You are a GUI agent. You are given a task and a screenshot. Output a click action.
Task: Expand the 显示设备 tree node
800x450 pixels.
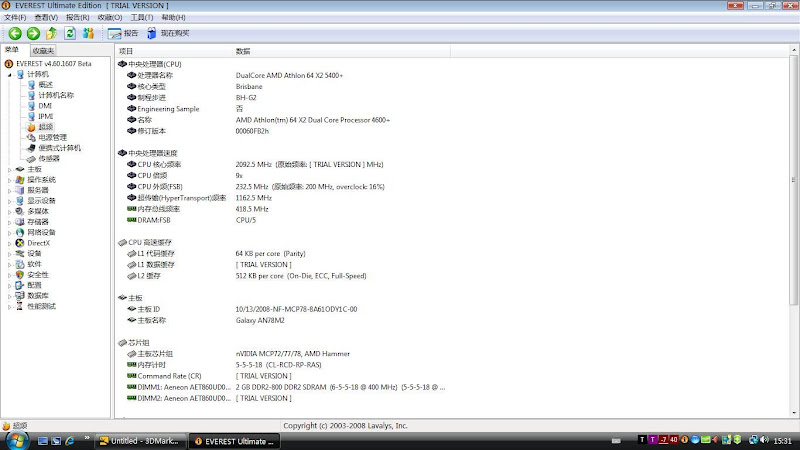[9, 201]
